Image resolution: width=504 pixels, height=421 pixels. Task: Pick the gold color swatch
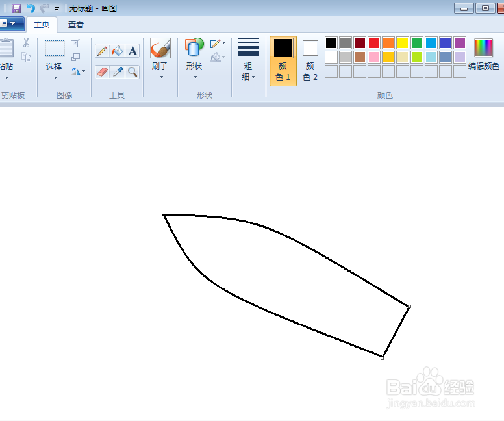coord(388,57)
